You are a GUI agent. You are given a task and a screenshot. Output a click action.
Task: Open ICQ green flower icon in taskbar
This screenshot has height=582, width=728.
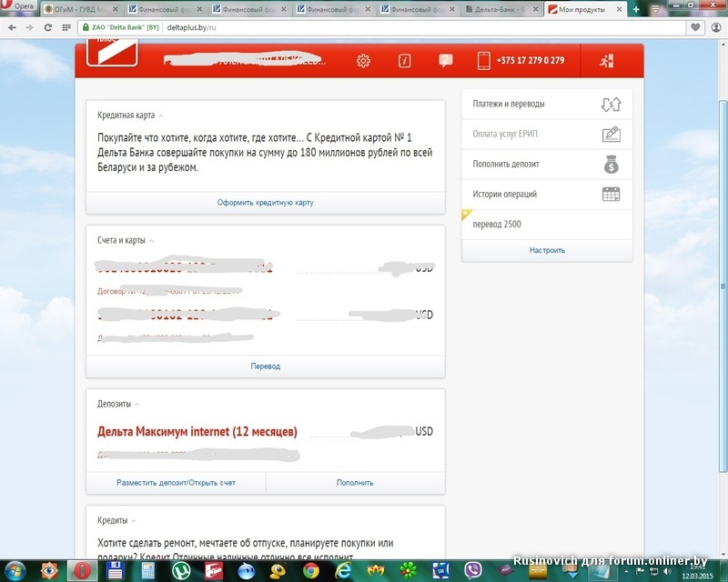pos(408,570)
